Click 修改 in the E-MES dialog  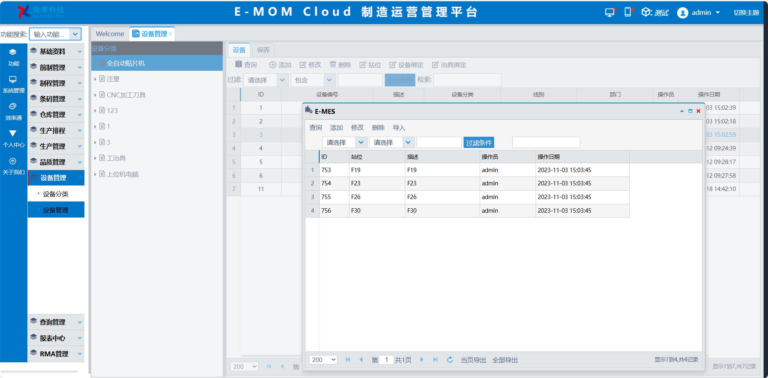pos(358,128)
